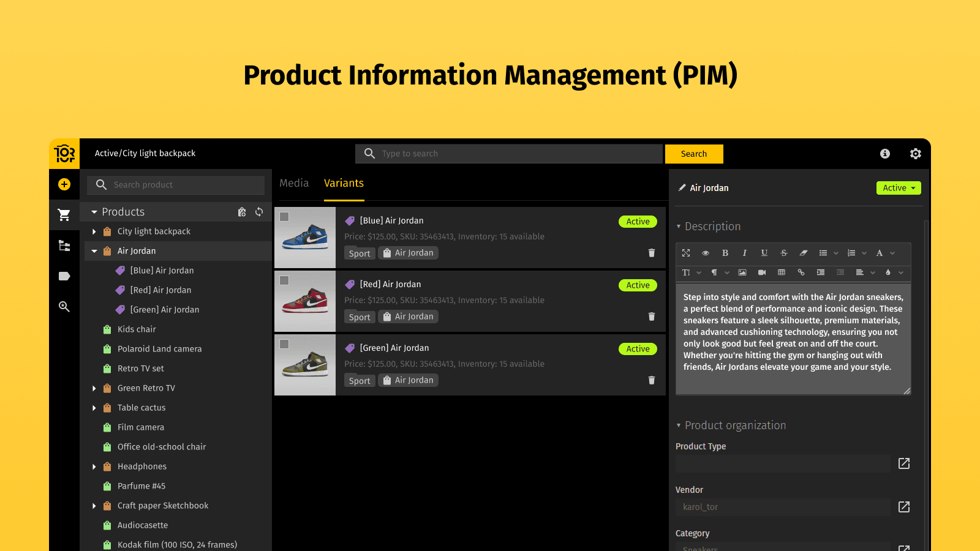Insert an image in the description editor

coord(742,273)
